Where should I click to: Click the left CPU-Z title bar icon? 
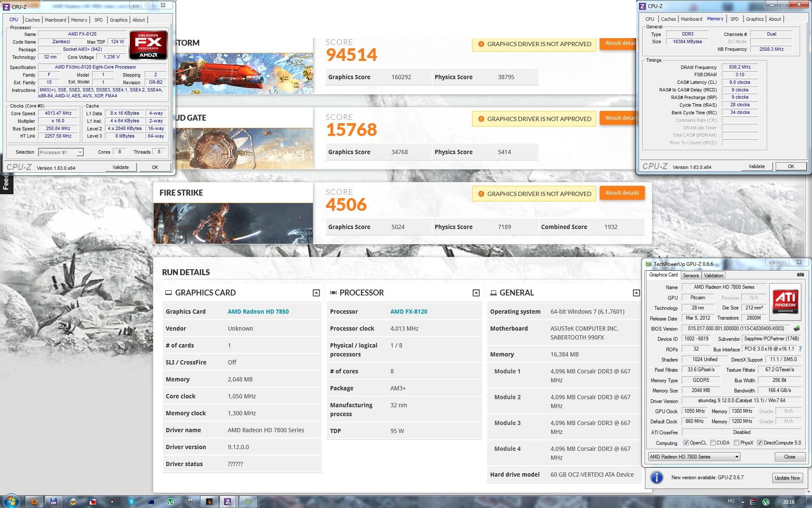(x=6, y=7)
